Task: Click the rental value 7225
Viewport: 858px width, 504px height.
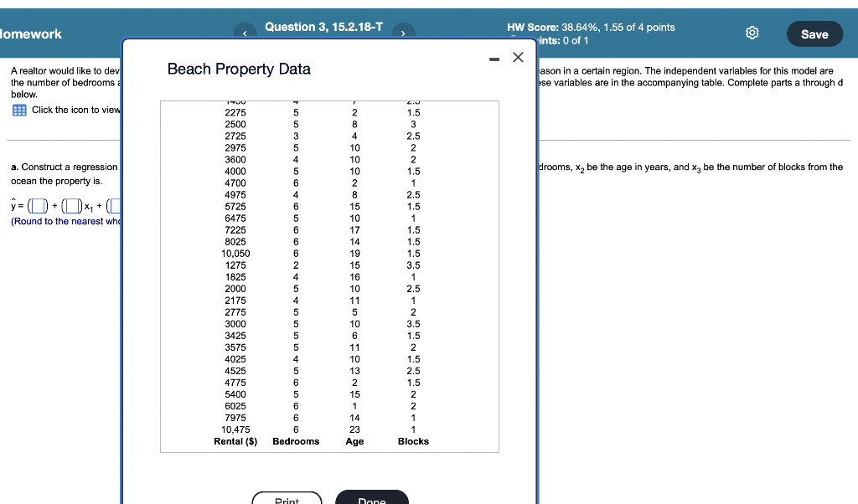Action: pos(235,230)
